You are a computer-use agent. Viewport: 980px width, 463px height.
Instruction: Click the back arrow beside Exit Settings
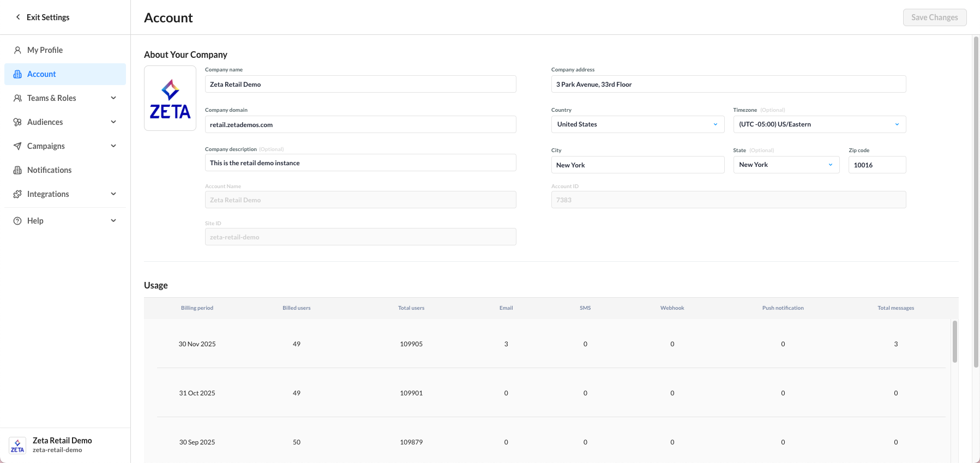(x=18, y=17)
